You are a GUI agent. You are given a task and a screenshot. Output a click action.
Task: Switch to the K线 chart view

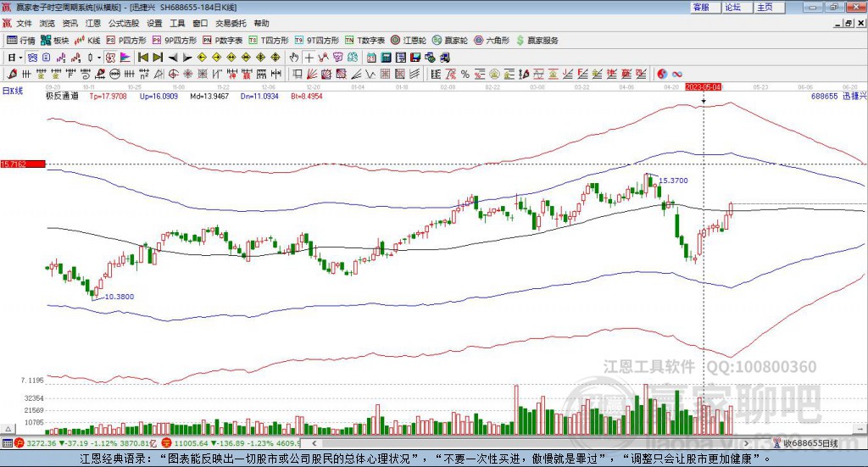pos(87,41)
